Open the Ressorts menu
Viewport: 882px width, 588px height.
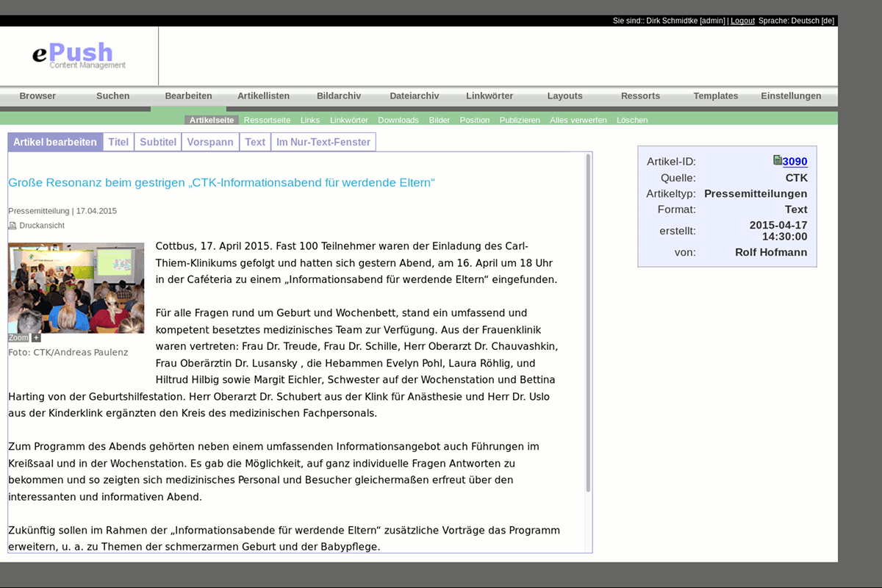pos(640,96)
